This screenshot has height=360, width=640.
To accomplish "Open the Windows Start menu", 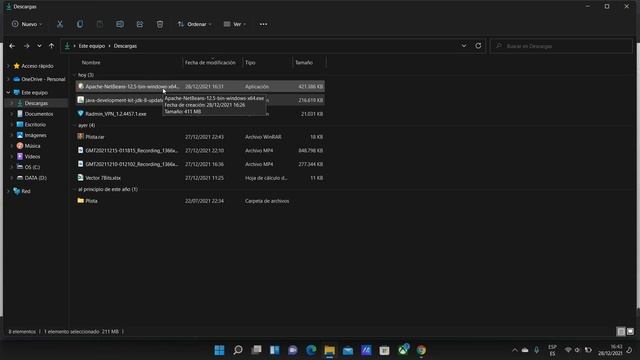I will pos(219,350).
